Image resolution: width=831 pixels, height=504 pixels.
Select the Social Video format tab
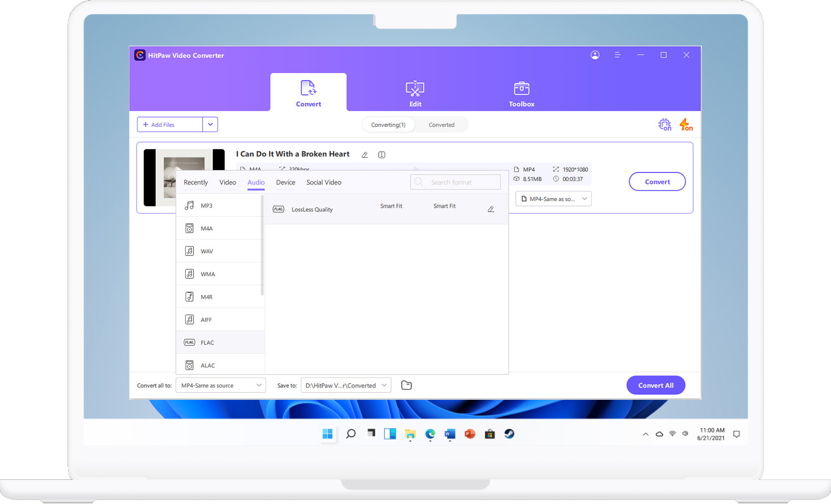324,183
